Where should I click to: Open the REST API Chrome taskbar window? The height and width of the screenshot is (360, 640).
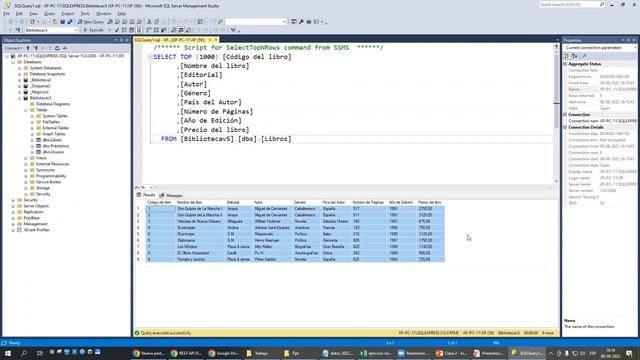click(x=186, y=353)
